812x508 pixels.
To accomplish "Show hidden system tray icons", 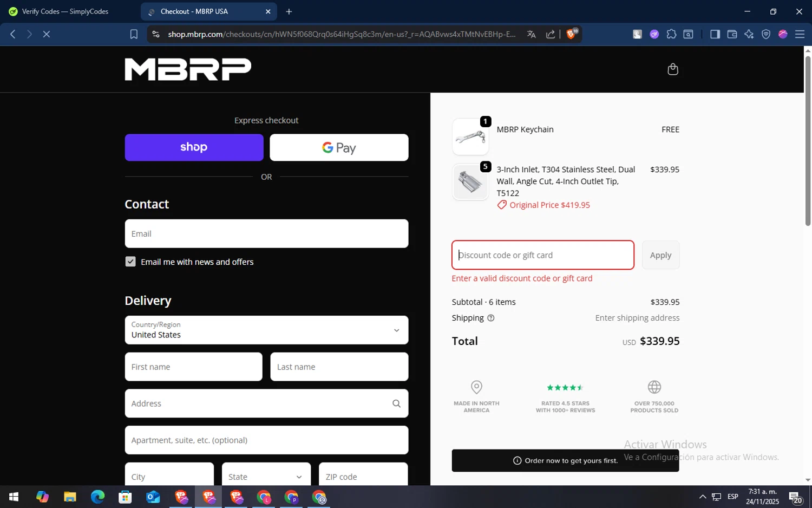I will [x=703, y=497].
